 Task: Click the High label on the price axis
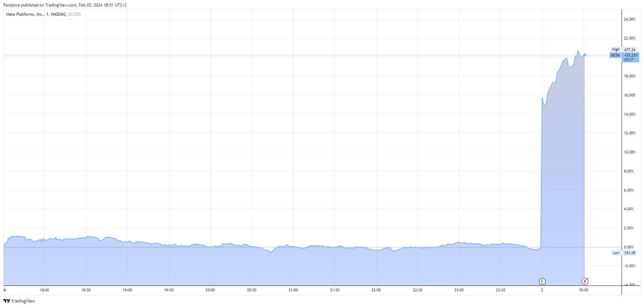[x=616, y=50]
